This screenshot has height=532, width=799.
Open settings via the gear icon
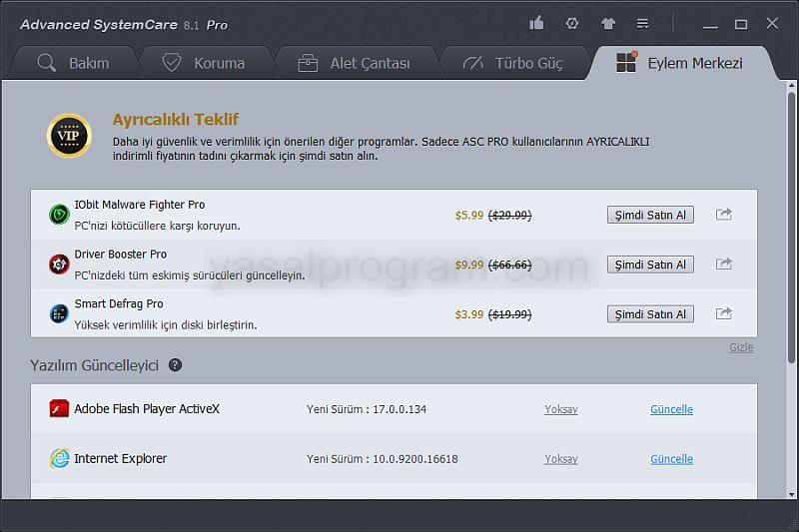(572, 23)
